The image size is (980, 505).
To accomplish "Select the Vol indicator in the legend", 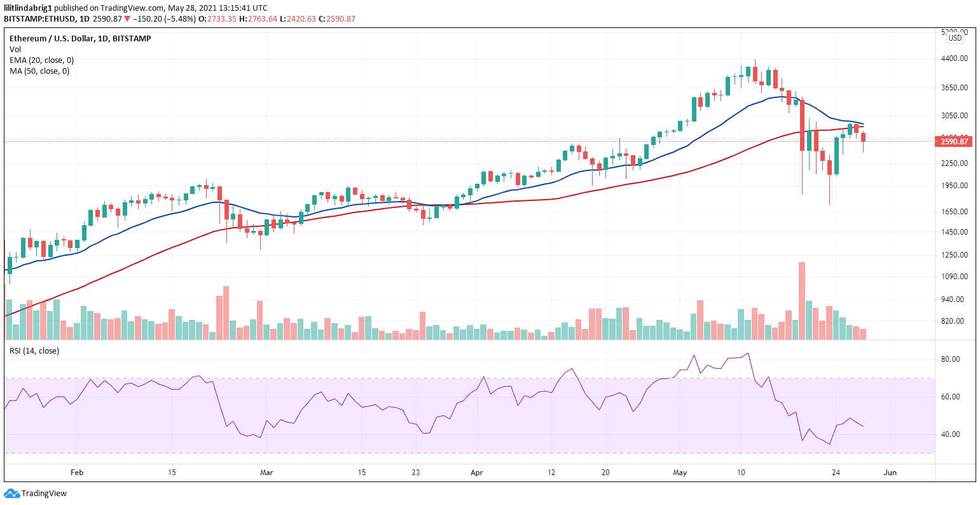I will (15, 49).
